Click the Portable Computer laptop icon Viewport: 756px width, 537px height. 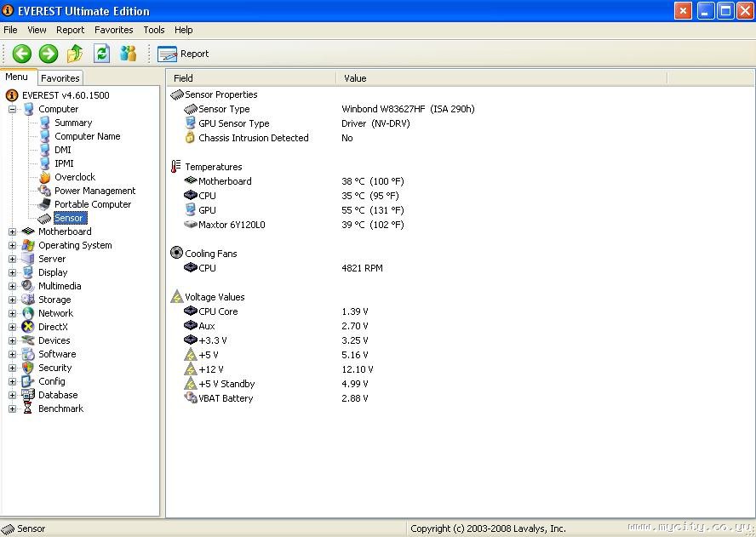(x=45, y=204)
